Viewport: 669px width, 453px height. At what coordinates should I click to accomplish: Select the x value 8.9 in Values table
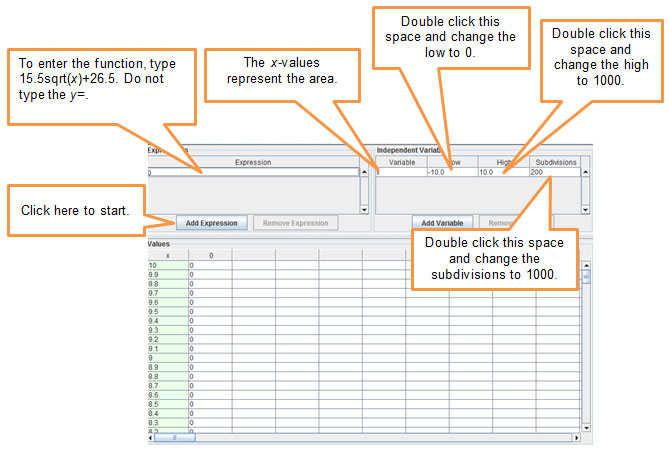pyautogui.click(x=168, y=367)
